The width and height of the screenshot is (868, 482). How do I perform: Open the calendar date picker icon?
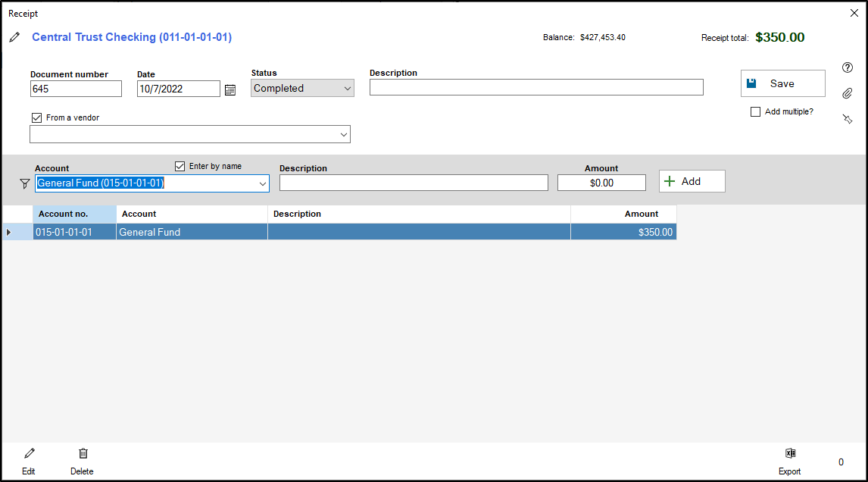230,89
